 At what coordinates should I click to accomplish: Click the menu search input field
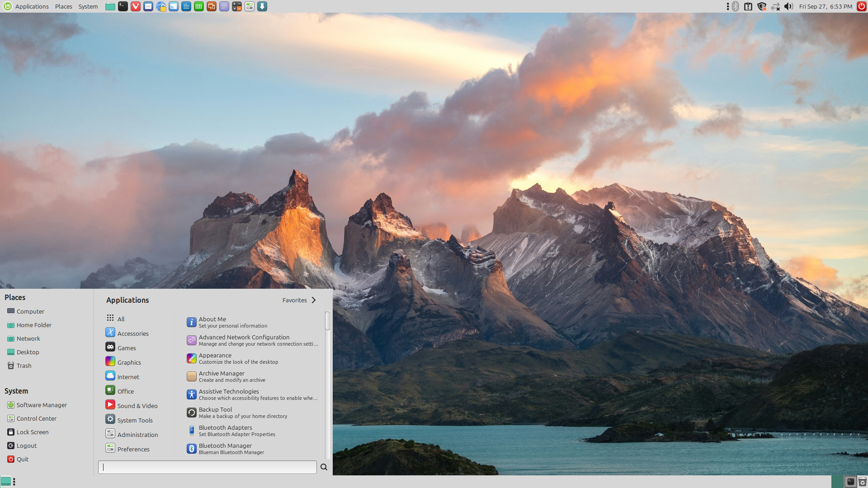(208, 467)
